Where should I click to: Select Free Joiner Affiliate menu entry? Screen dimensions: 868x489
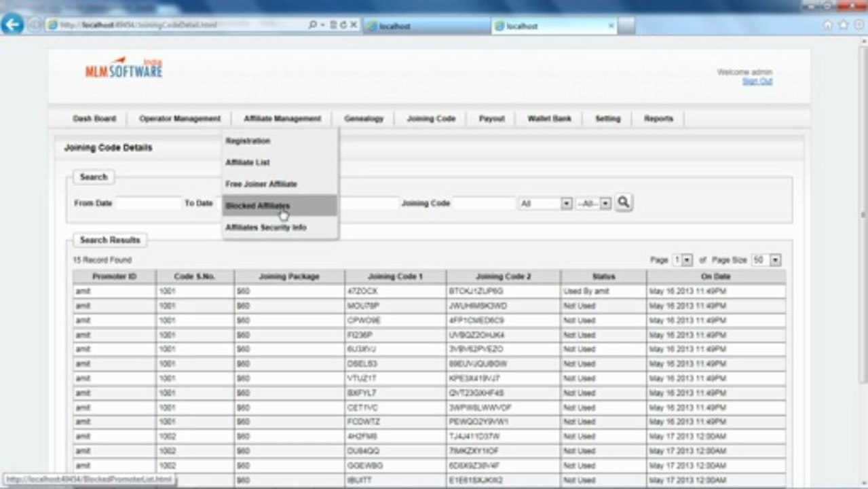(x=280, y=184)
